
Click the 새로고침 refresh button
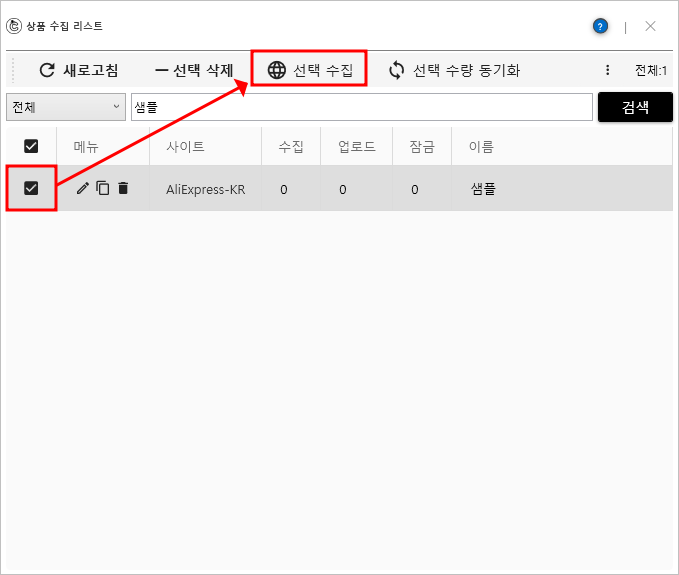[79, 70]
